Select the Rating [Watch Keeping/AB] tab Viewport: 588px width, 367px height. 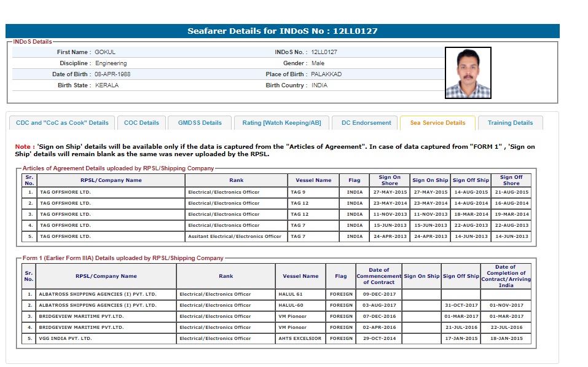click(x=281, y=123)
